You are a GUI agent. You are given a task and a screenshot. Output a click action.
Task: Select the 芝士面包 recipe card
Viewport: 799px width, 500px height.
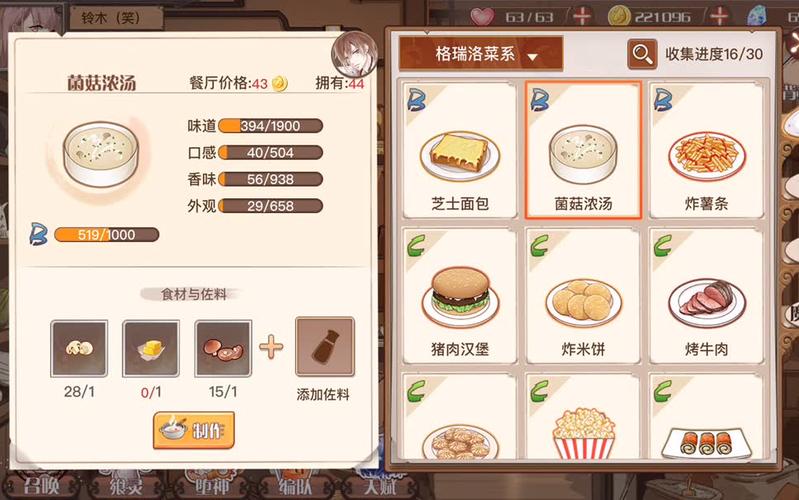click(460, 150)
